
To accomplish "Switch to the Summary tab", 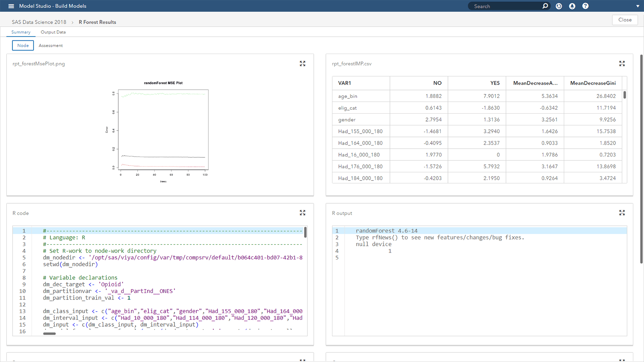I will [21, 32].
